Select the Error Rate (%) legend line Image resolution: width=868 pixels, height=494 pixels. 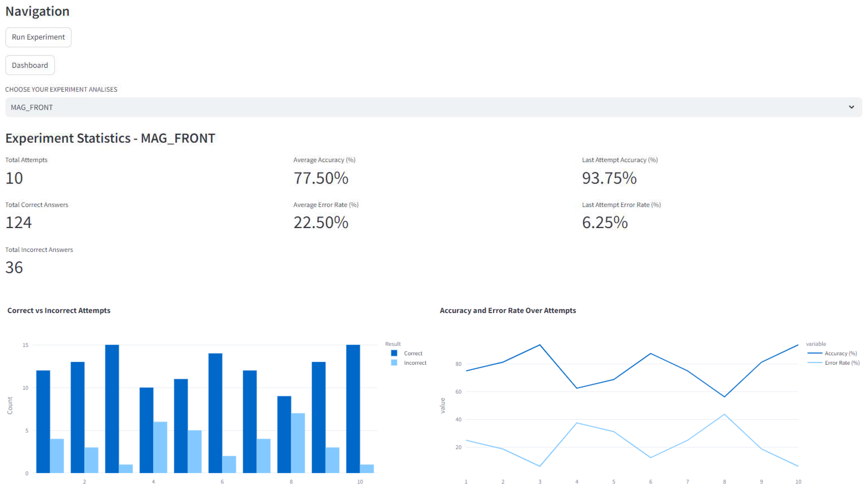(814, 363)
